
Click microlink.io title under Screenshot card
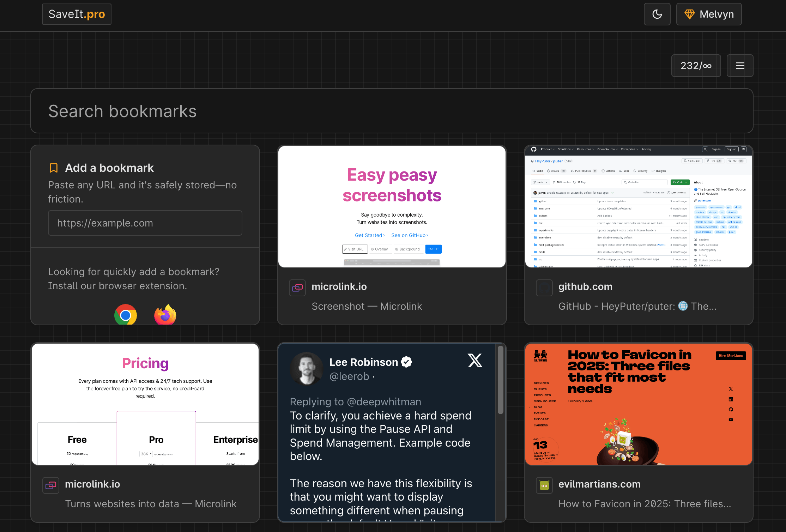(339, 286)
